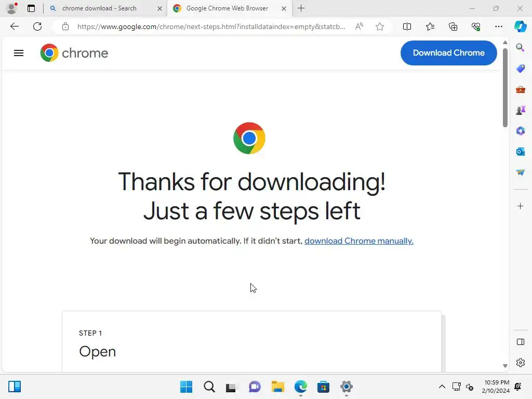
Task: Open Browser essentials heart icon
Action: [476, 26]
